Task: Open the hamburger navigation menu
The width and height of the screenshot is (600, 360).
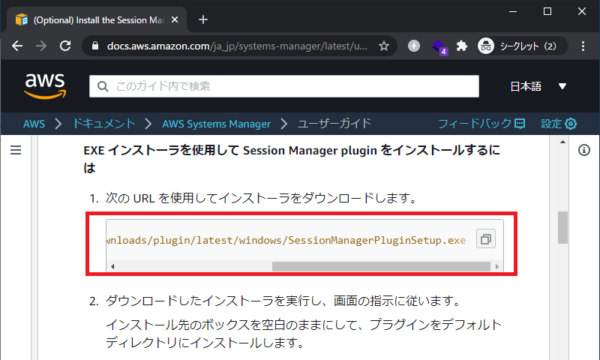Action: tap(16, 150)
